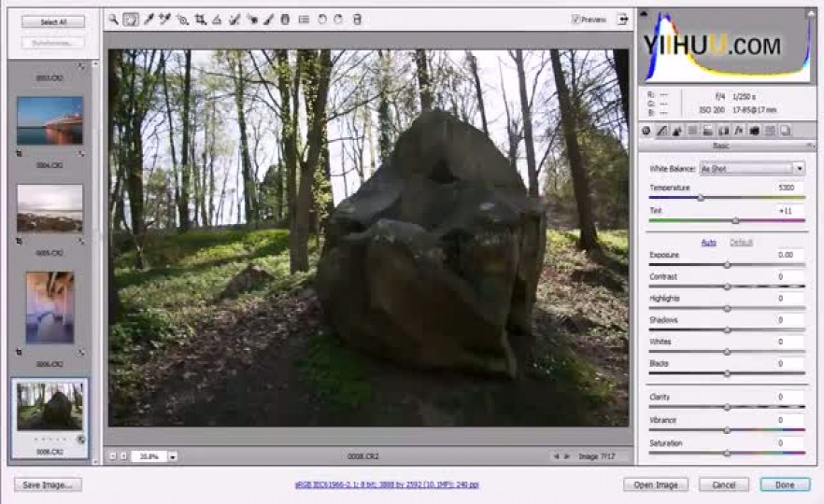Rotate image 90° counterclockwise
824x504 pixels.
click(322, 20)
